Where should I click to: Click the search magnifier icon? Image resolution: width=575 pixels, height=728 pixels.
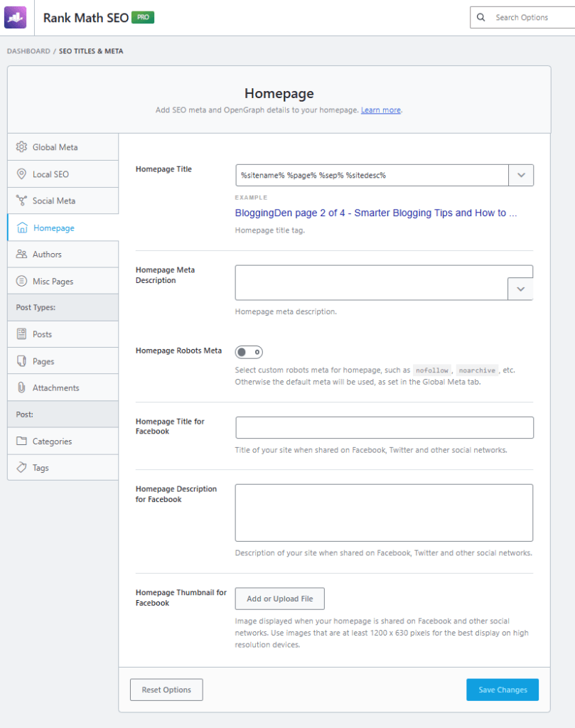tap(480, 17)
